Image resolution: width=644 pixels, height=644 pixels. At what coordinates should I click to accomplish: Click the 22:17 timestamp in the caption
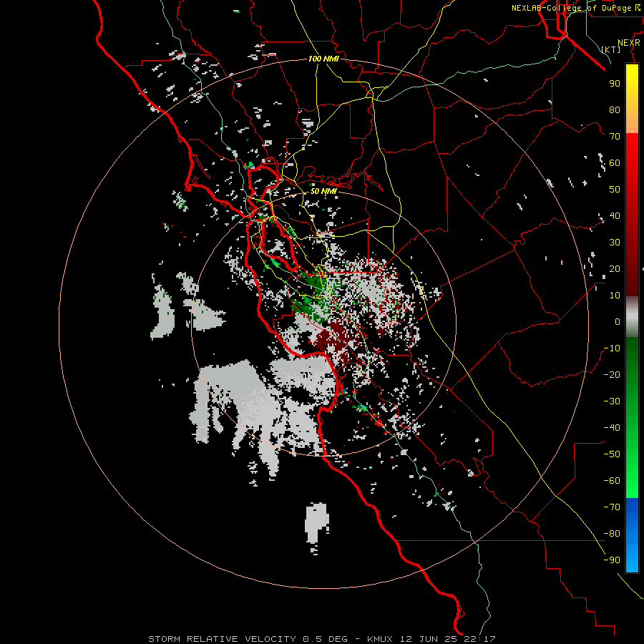tap(479, 639)
